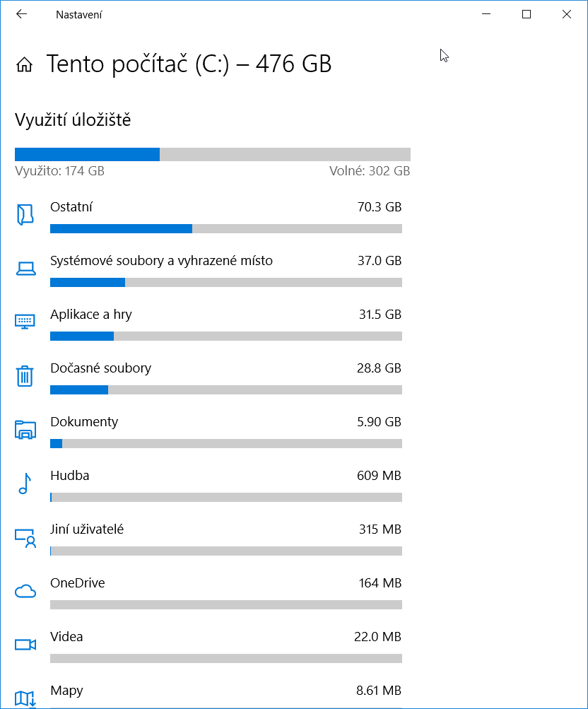Open the Dočasné soubory label

(x=101, y=368)
